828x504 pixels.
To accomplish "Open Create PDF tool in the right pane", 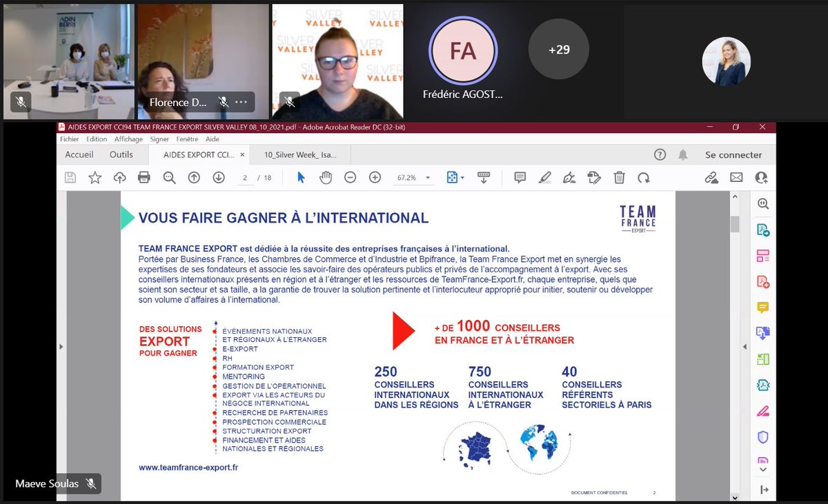I will point(762,282).
